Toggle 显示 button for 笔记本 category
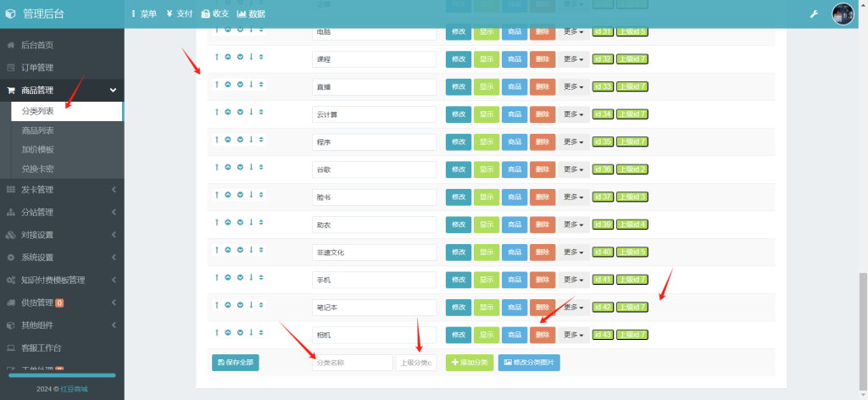Viewport: 868px width, 400px height. tap(487, 307)
